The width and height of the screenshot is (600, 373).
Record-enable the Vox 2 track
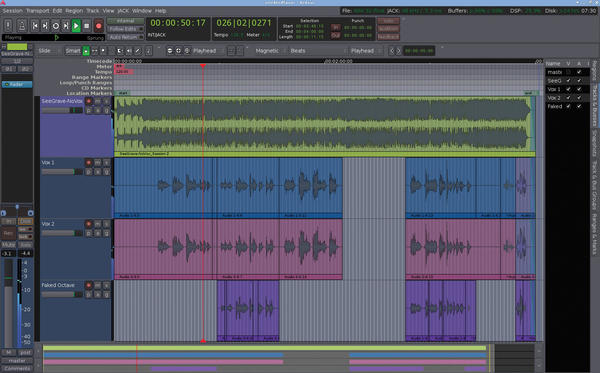88,224
